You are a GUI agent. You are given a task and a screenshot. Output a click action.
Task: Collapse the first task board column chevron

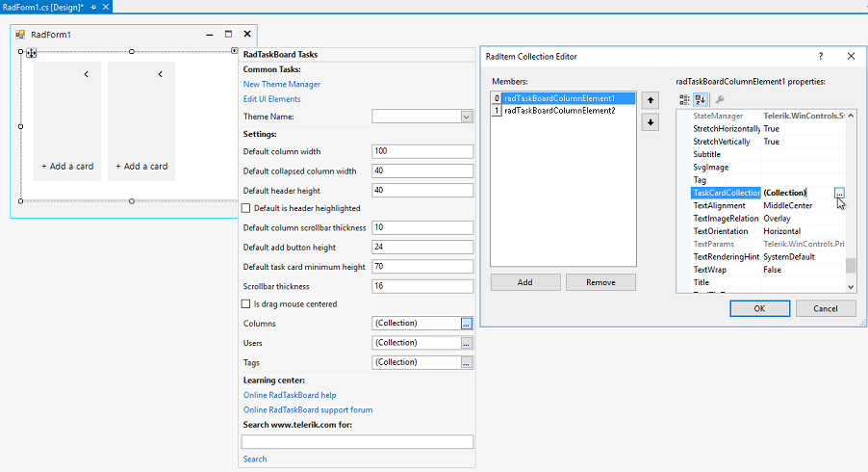(x=87, y=74)
